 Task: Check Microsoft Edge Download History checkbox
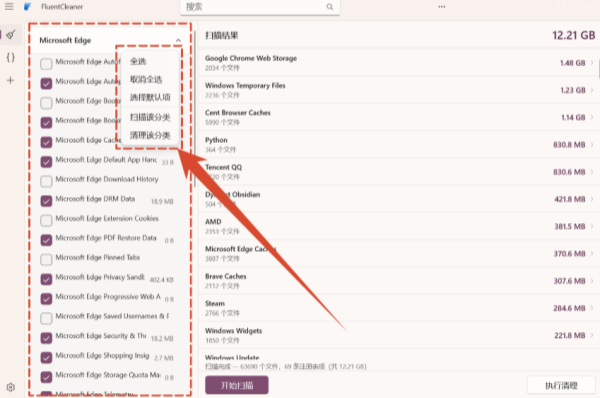pos(46,181)
